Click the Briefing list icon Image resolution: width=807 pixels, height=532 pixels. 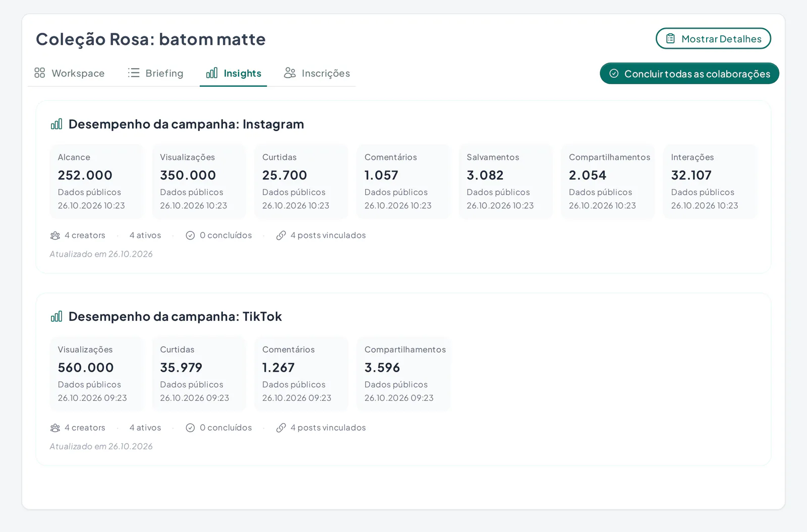[x=134, y=73]
